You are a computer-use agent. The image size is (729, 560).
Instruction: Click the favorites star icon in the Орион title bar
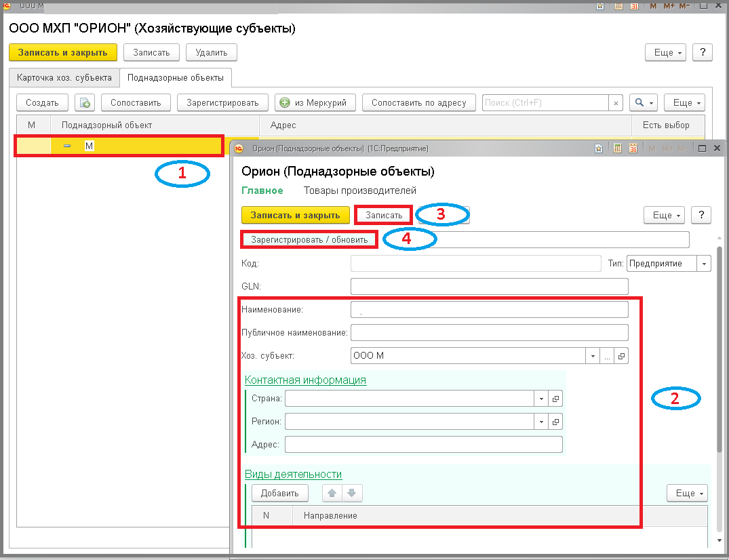click(599, 148)
